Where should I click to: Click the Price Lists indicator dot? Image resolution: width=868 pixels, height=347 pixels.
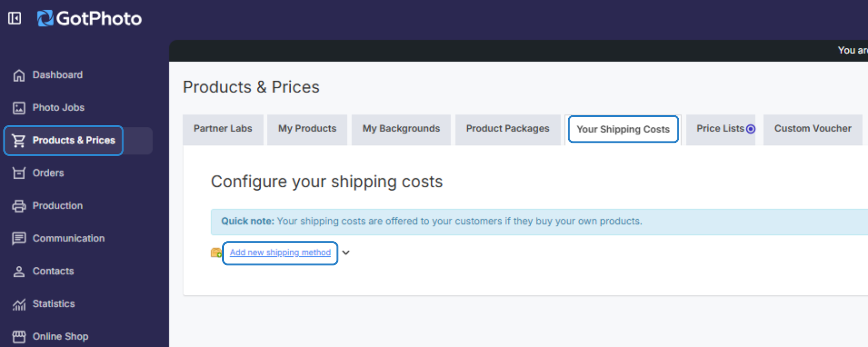coord(750,129)
